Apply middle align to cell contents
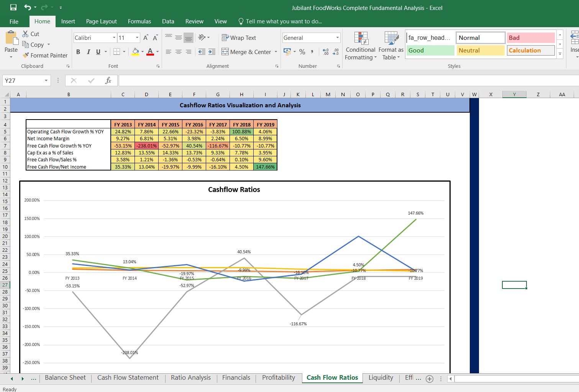Image resolution: width=579 pixels, height=392 pixels. [179, 37]
